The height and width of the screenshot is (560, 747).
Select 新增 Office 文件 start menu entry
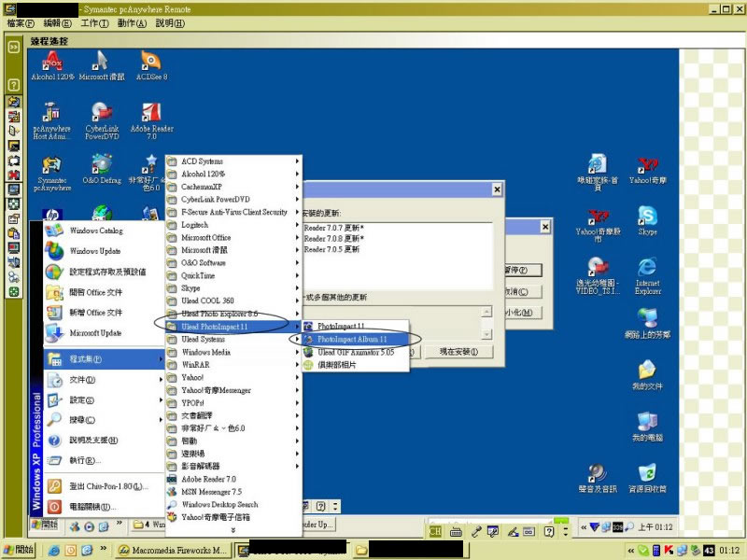(104, 313)
